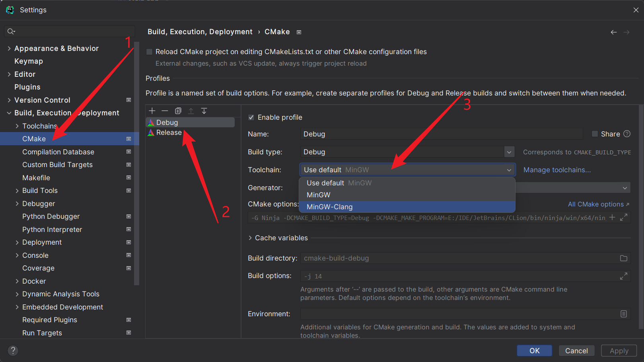This screenshot has width=644, height=362.
Task: Expand the Build options field icon
Action: click(623, 276)
